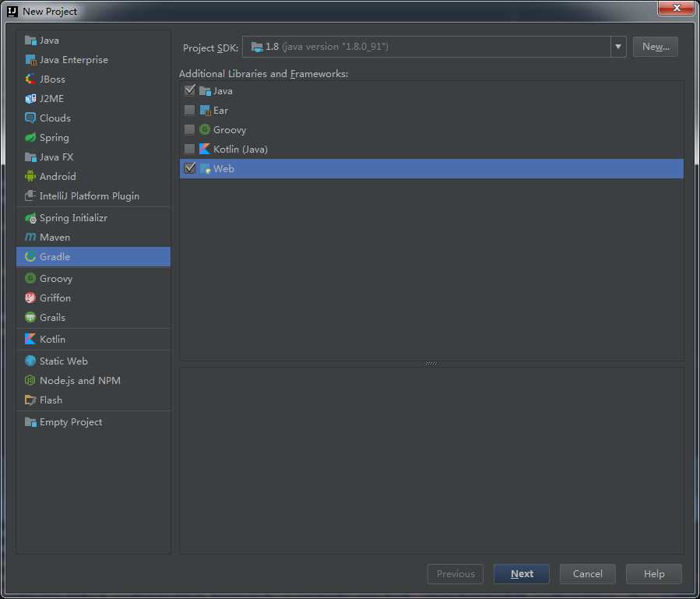Click the IntelliJ Platform Plugin icon
700x599 pixels.
click(30, 196)
